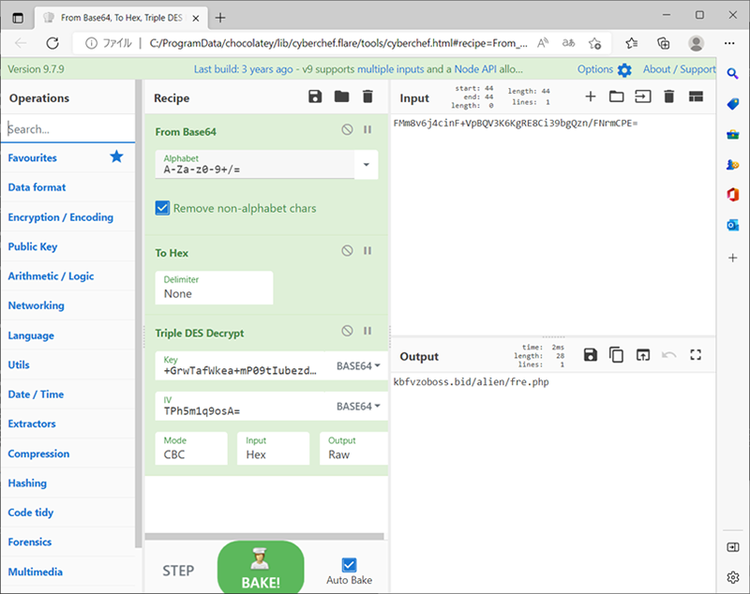Image resolution: width=750 pixels, height=594 pixels.
Task: Open Options settings
Action: point(604,69)
